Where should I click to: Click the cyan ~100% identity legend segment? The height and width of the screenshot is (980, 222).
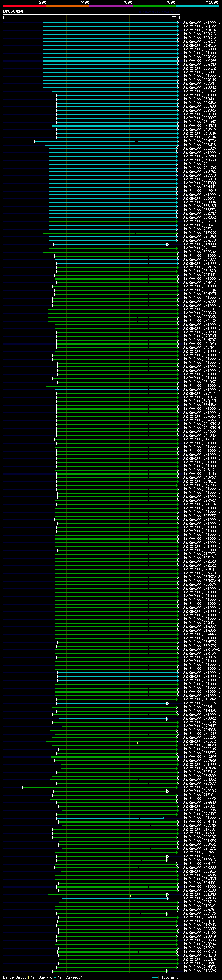pyautogui.click(x=197, y=6)
